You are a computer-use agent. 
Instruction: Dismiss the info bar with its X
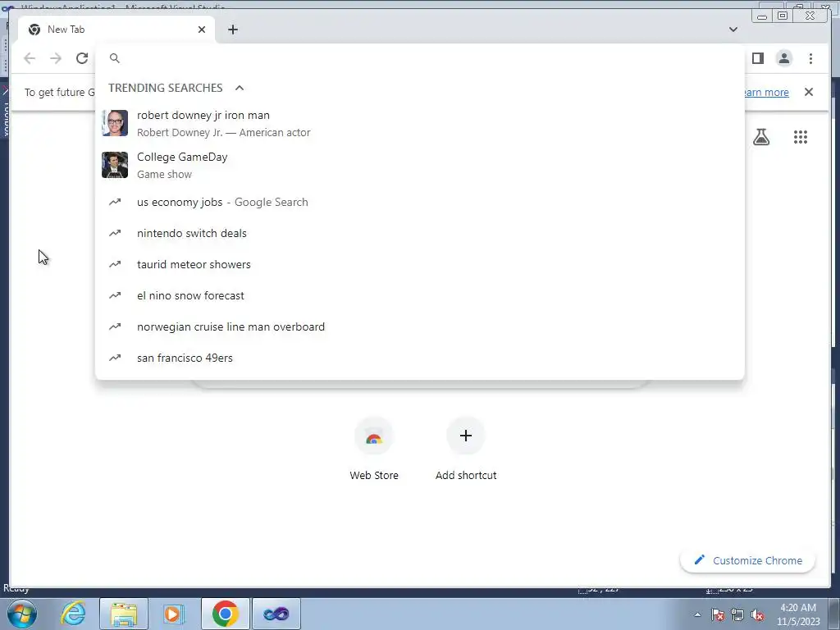click(809, 92)
